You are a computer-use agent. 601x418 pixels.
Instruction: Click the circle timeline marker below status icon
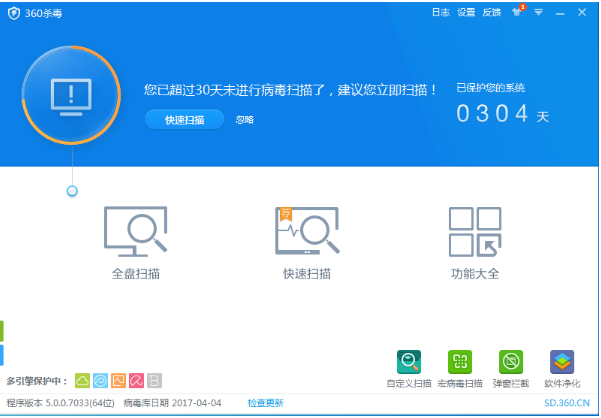coord(72,191)
